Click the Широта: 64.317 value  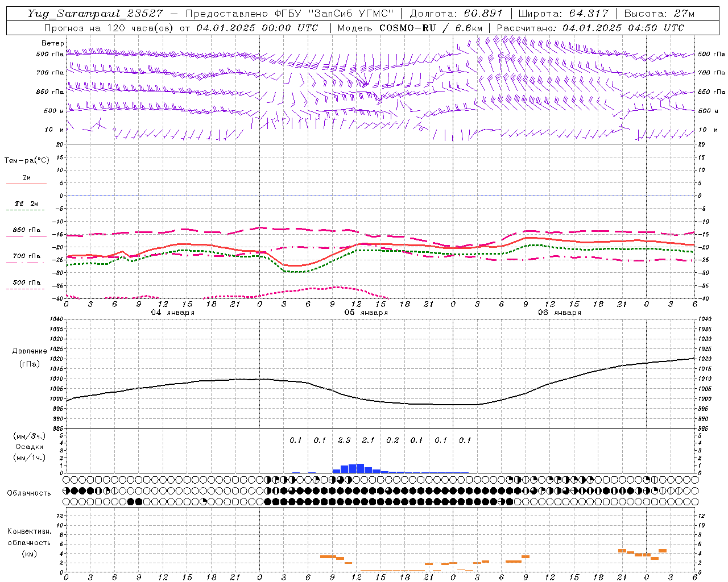(x=563, y=14)
